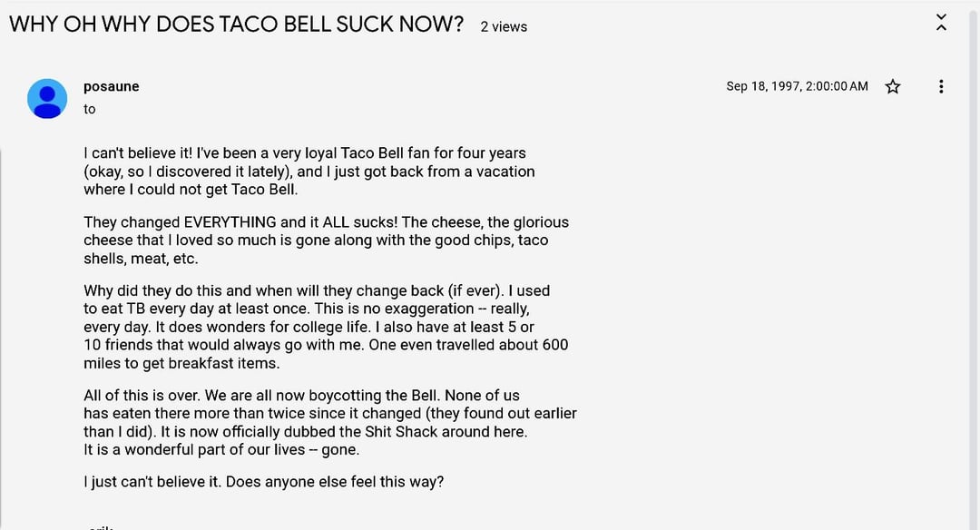Click the Sep 18, 1997 timestamp
The height and width of the screenshot is (530, 980).
[x=796, y=86]
